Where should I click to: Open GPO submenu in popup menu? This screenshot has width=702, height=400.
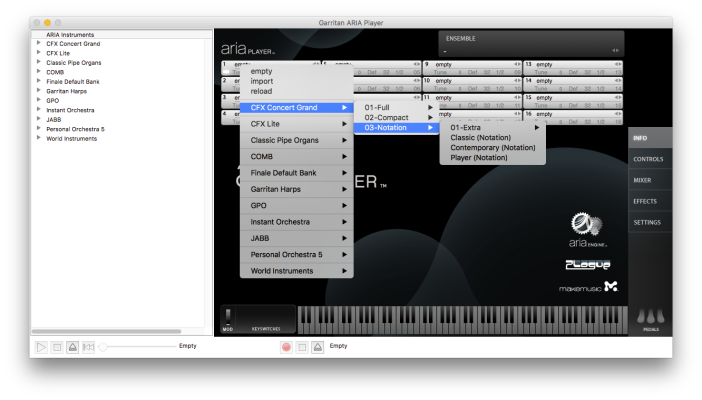(296, 206)
